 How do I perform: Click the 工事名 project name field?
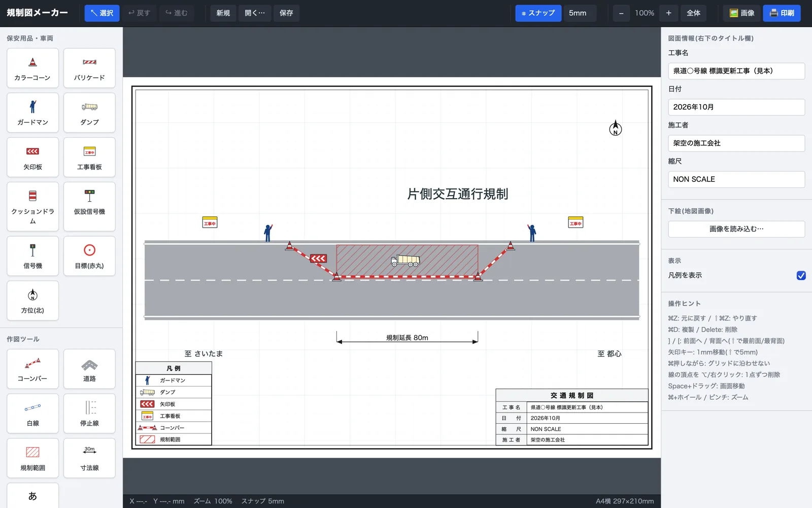pos(736,71)
